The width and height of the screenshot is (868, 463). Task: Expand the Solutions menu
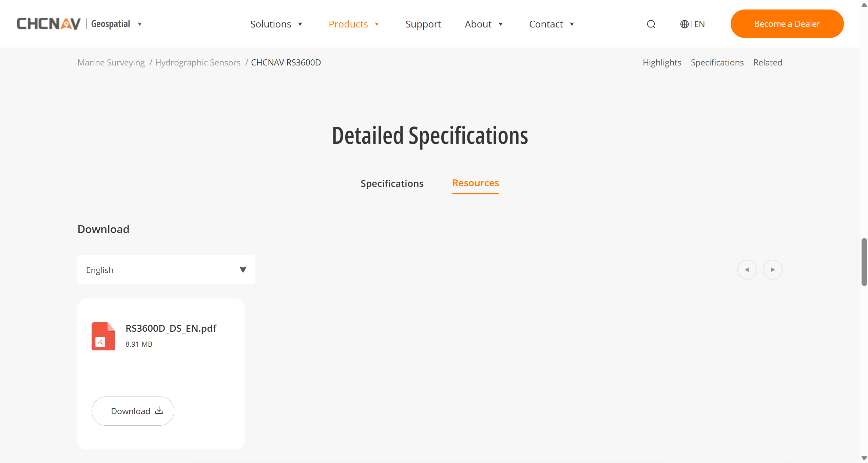(x=276, y=24)
